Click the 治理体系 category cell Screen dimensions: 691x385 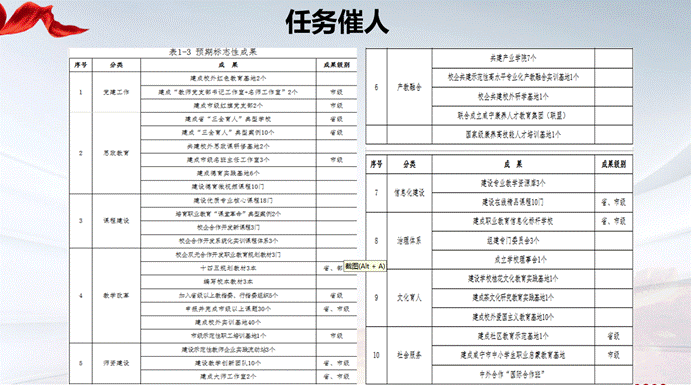pyautogui.click(x=409, y=241)
